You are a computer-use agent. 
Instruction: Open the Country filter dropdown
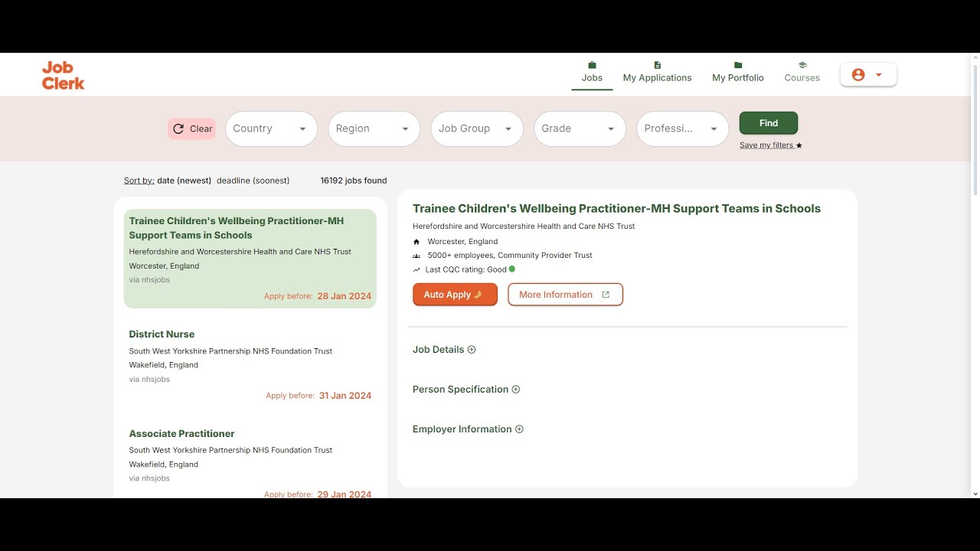pos(271,129)
